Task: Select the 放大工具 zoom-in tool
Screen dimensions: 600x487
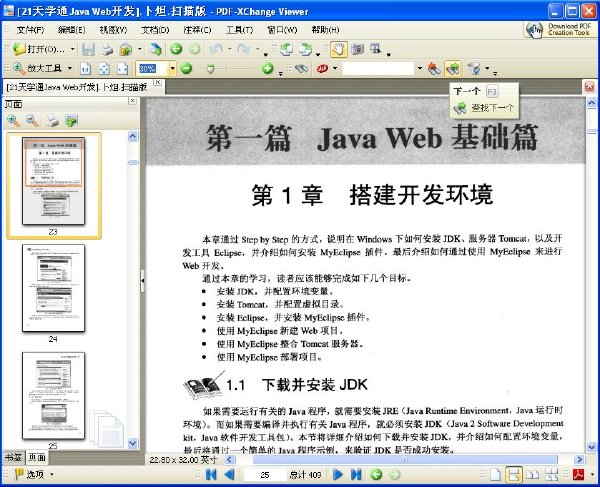Action: click(38, 68)
